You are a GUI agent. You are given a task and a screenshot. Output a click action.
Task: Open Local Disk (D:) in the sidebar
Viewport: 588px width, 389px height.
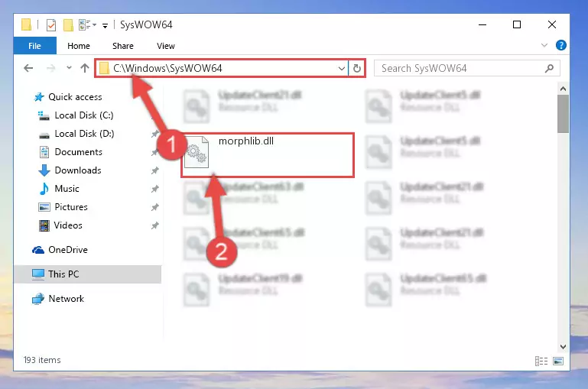pyautogui.click(x=76, y=134)
